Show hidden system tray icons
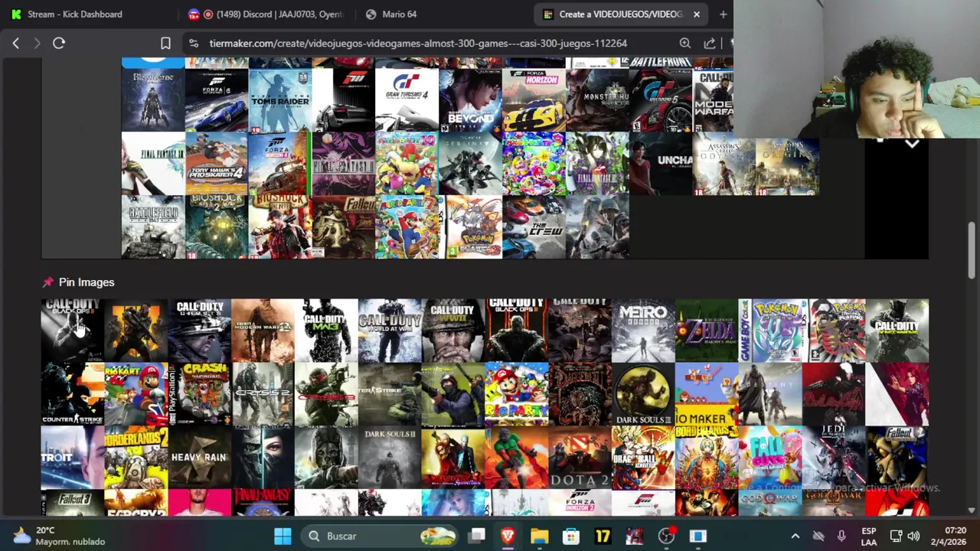Viewport: 980px width, 551px height. 795,536
